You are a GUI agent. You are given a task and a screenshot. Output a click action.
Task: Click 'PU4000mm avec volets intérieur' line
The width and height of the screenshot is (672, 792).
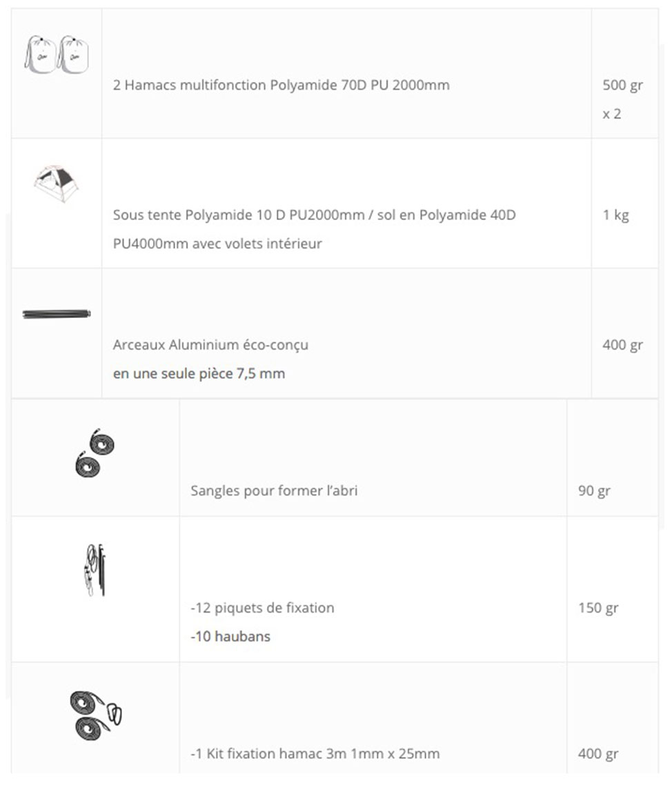tap(217, 244)
